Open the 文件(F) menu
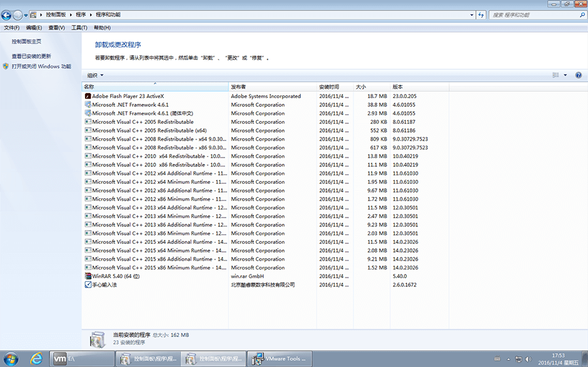Screen dimensions: 588x367 coord(12,28)
